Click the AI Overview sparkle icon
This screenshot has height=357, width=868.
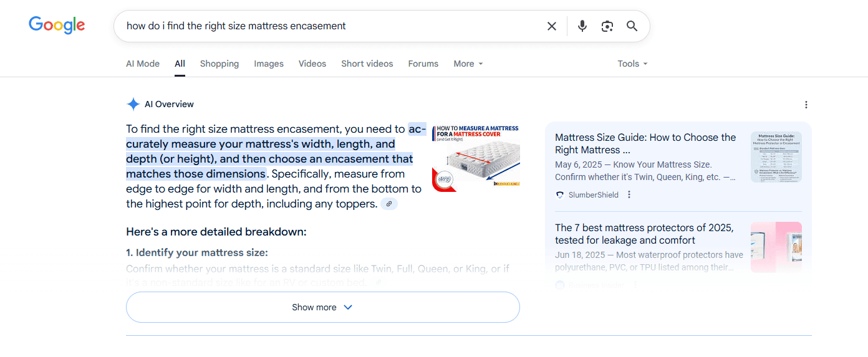point(133,104)
